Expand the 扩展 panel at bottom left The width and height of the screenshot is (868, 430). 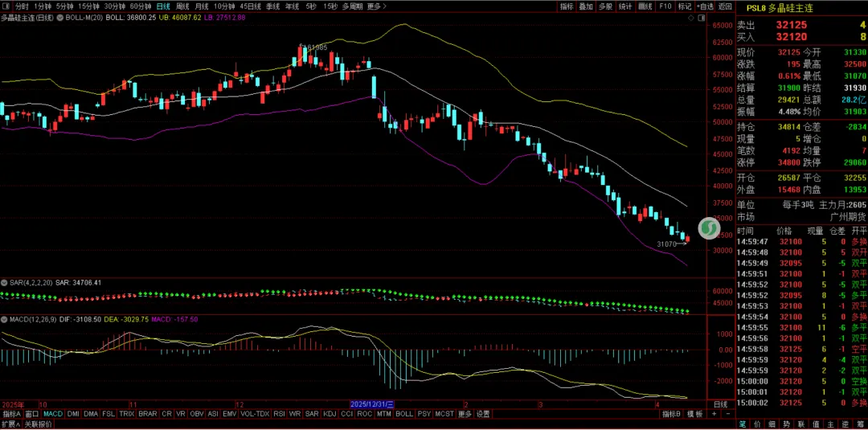10,424
